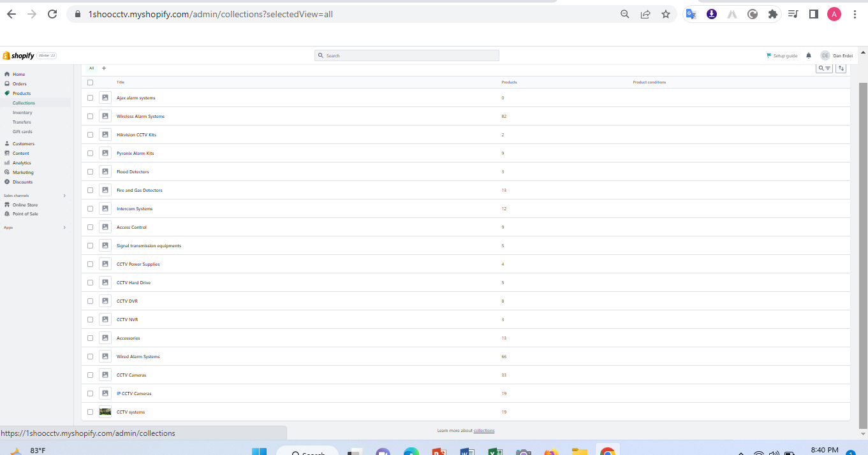Bookmark this page with the star icon

[x=666, y=14]
